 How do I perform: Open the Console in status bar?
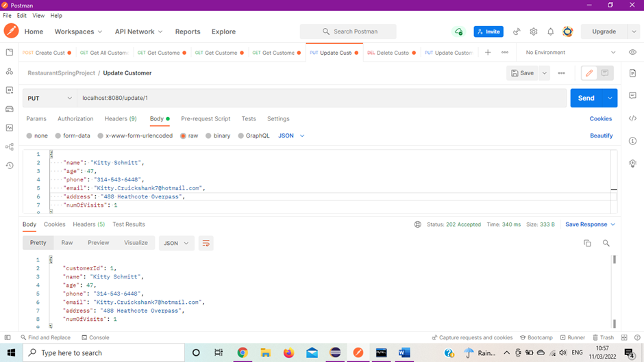click(95, 338)
